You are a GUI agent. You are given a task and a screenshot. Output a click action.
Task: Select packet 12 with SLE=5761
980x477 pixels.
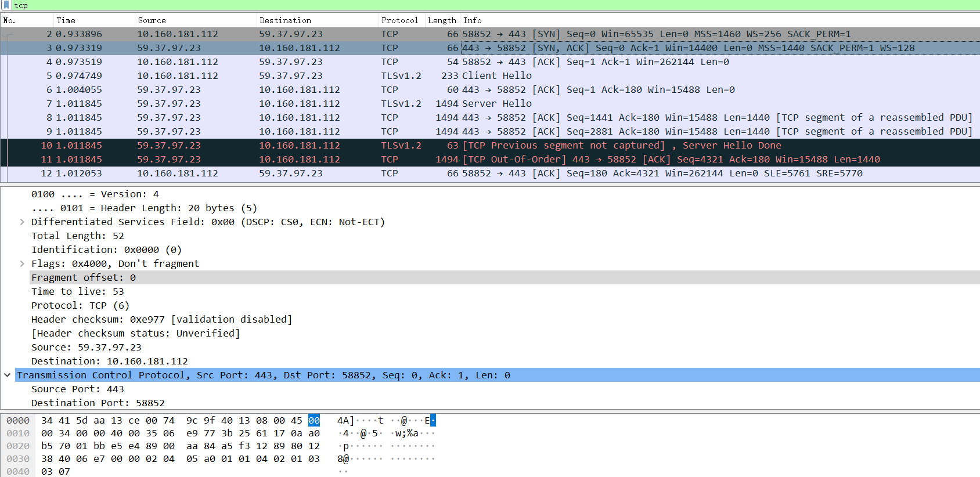pyautogui.click(x=490, y=174)
